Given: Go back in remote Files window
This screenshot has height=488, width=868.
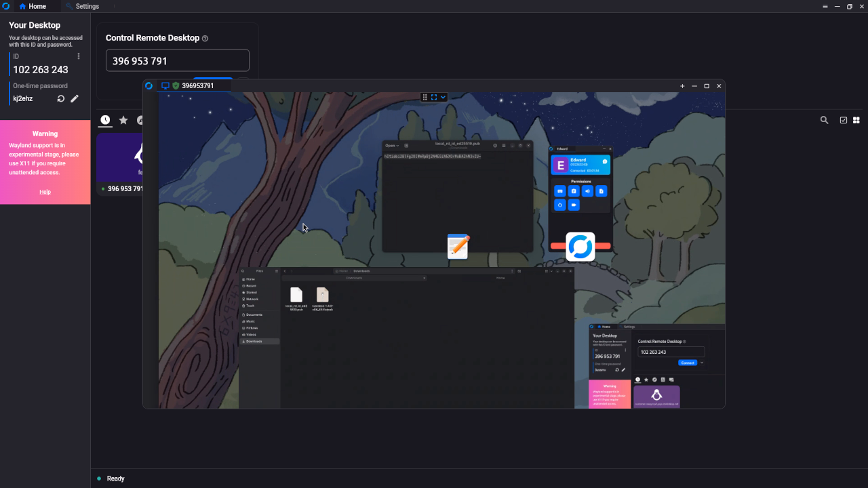Looking at the screenshot, I should coord(285,270).
